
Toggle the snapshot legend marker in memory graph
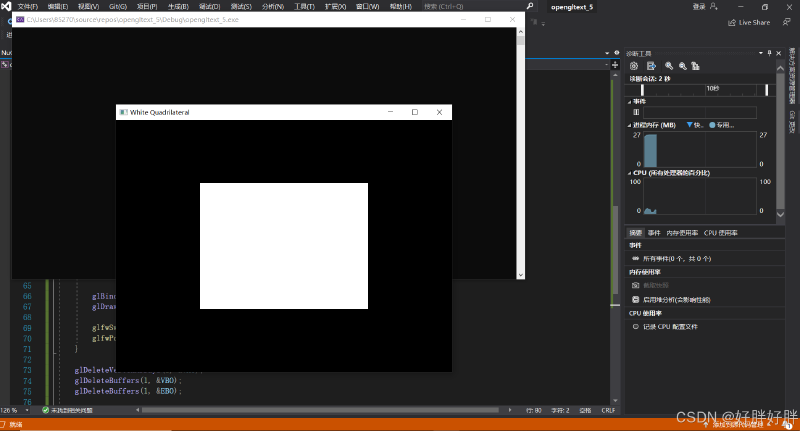click(690, 125)
